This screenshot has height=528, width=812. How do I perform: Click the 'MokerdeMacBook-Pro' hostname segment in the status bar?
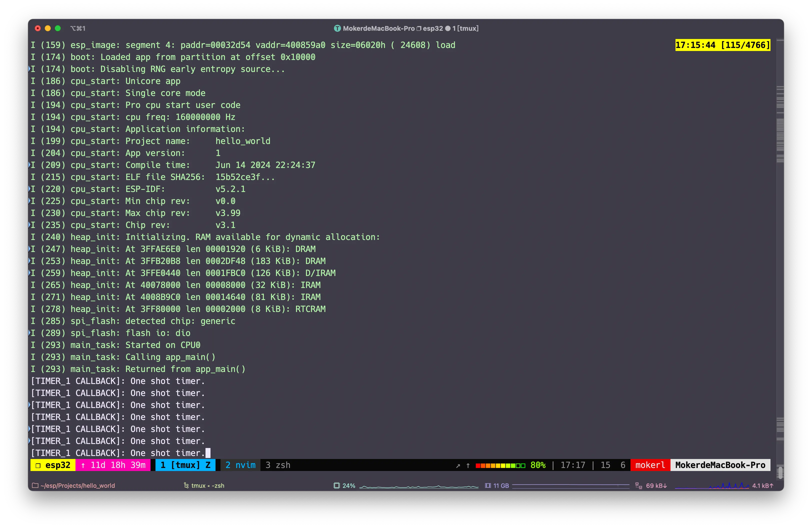click(x=720, y=465)
